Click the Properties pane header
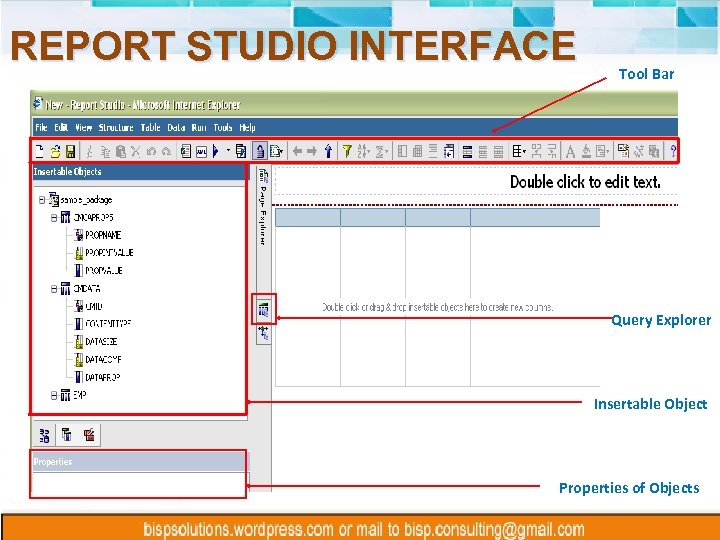This screenshot has height=540, width=720. pyautogui.click(x=139, y=462)
